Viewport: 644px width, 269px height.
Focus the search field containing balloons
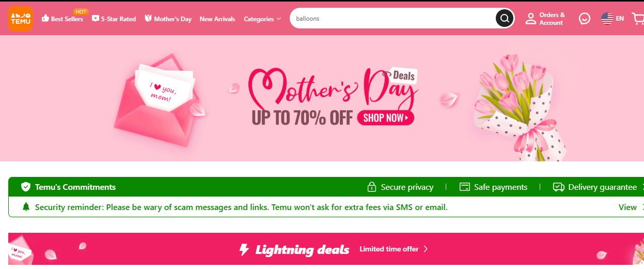(x=392, y=19)
